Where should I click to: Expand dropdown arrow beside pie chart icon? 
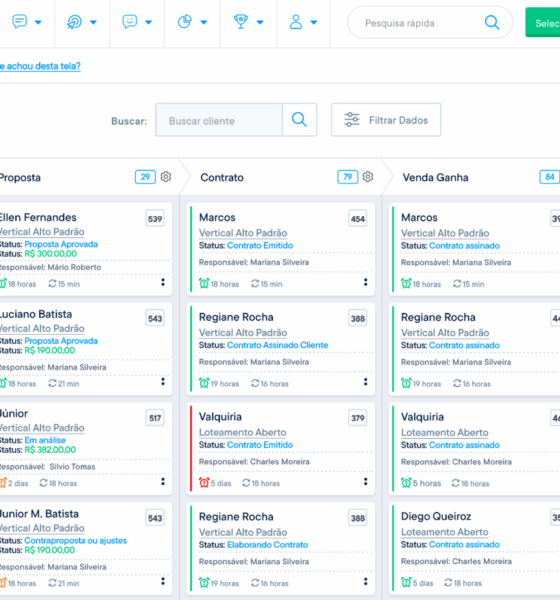pos(204,22)
